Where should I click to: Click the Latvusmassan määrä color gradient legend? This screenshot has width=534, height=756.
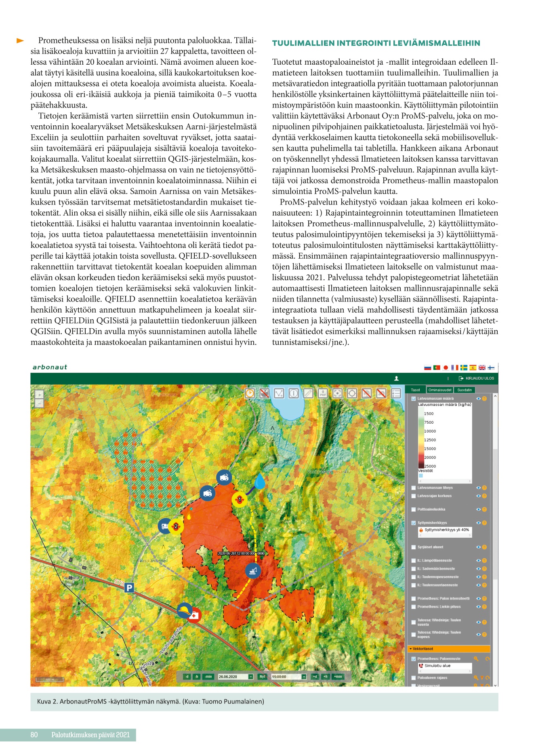(x=421, y=438)
